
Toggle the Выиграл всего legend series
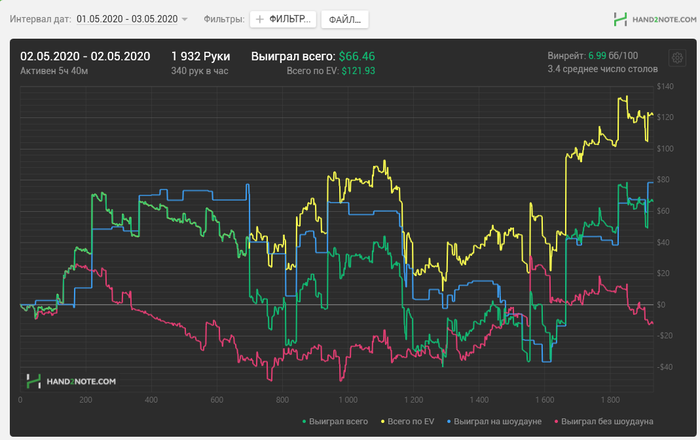click(x=335, y=421)
